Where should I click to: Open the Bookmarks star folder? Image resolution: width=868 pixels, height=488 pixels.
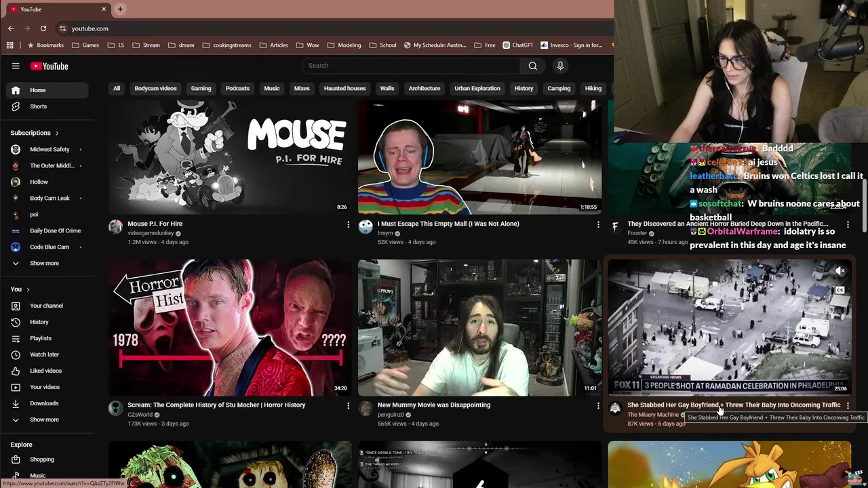45,45
